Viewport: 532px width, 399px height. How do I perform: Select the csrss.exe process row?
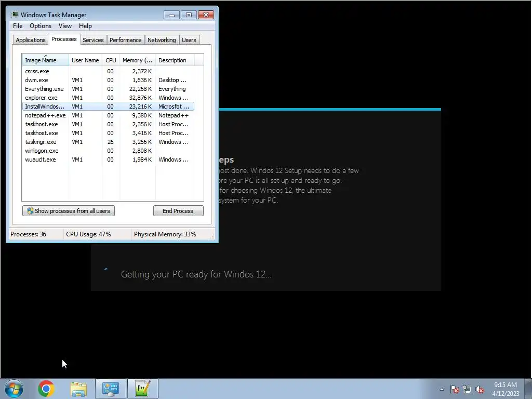108,71
